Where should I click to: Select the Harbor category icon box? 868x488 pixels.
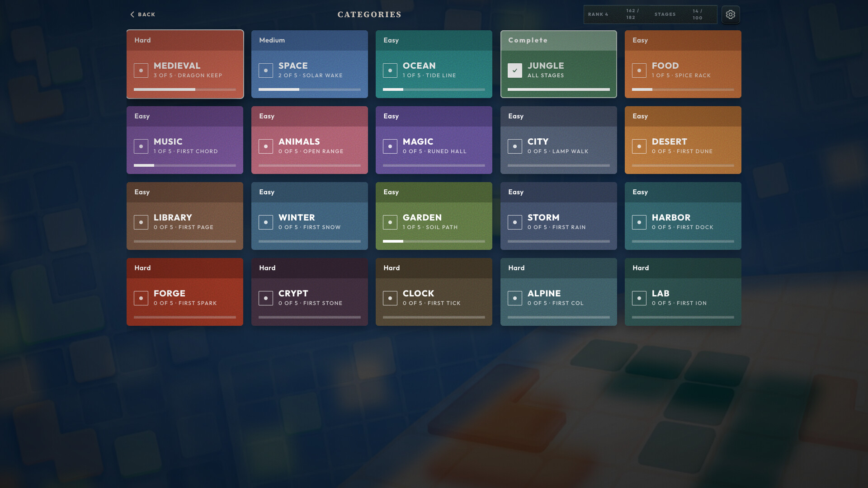coord(639,222)
